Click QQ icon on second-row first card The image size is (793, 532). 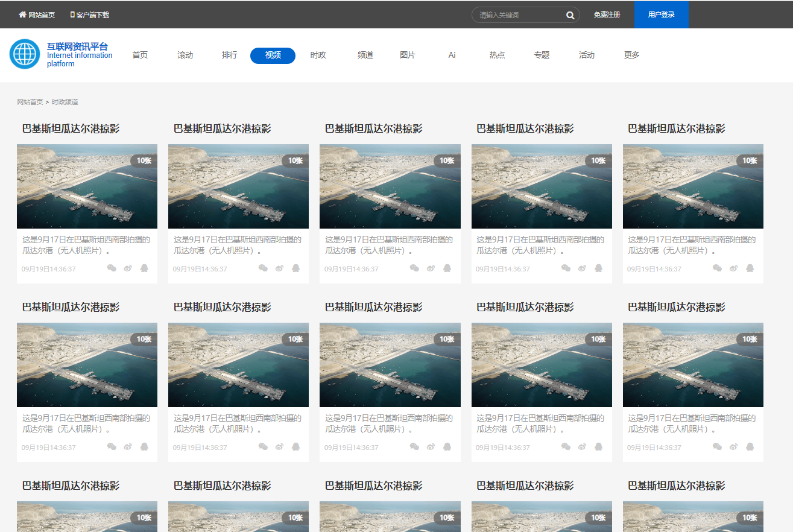pyautogui.click(x=144, y=447)
